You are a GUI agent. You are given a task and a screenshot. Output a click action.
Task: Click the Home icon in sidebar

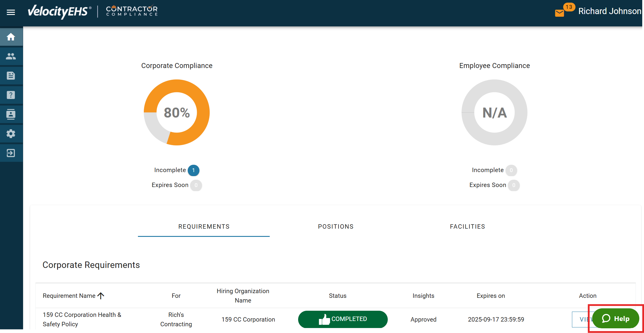pos(11,37)
